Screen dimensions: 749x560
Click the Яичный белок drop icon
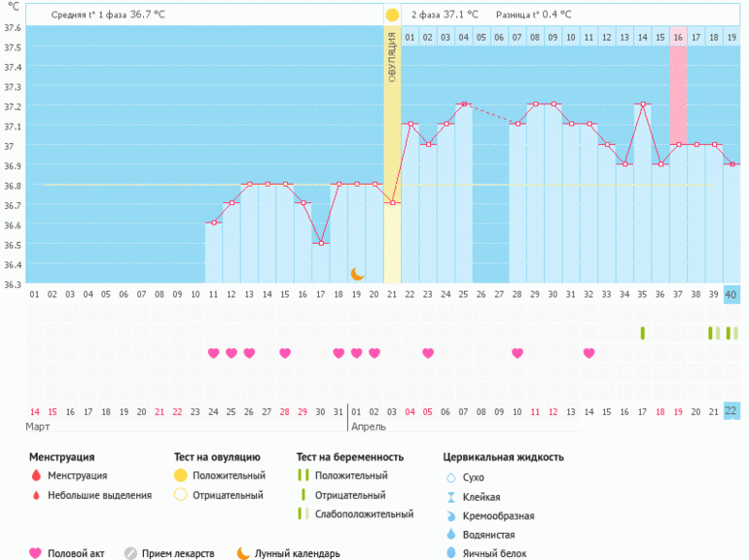(449, 553)
